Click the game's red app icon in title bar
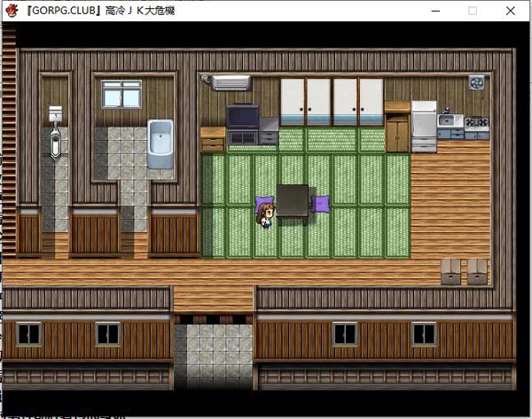 click(x=12, y=11)
